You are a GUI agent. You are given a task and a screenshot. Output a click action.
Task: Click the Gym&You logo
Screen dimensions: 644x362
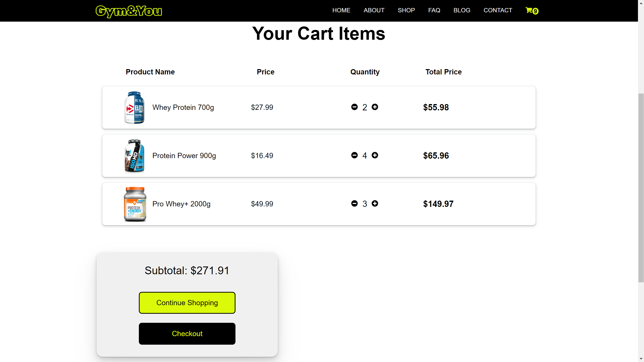129,11
